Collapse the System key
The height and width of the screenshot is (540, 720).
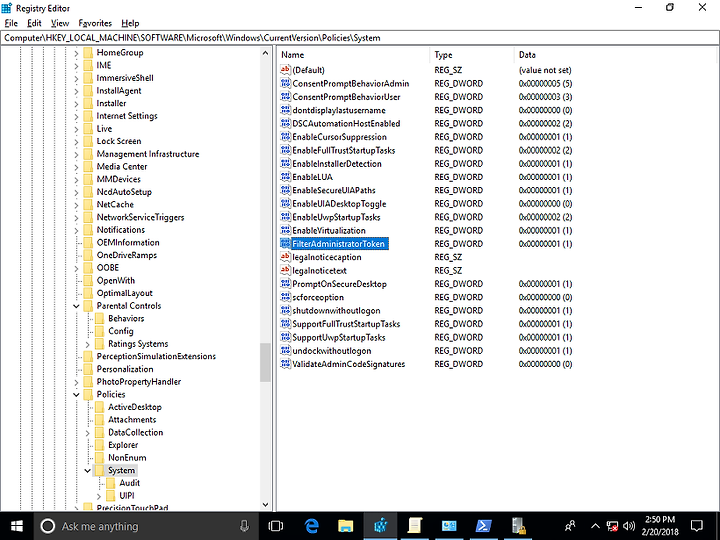pyautogui.click(x=88, y=471)
